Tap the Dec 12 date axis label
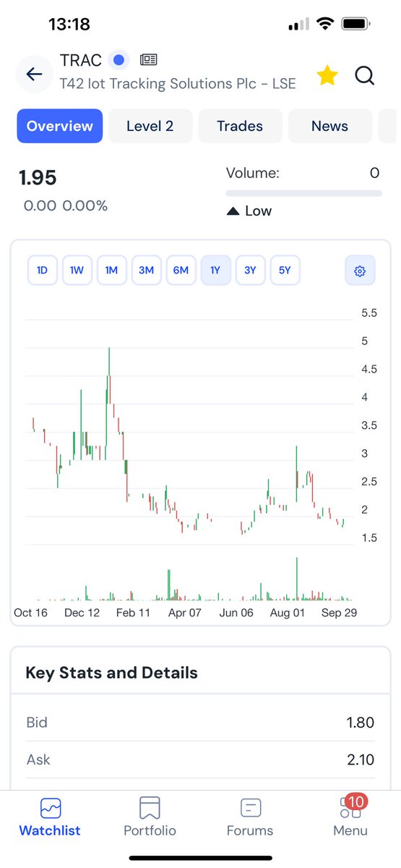 82,613
